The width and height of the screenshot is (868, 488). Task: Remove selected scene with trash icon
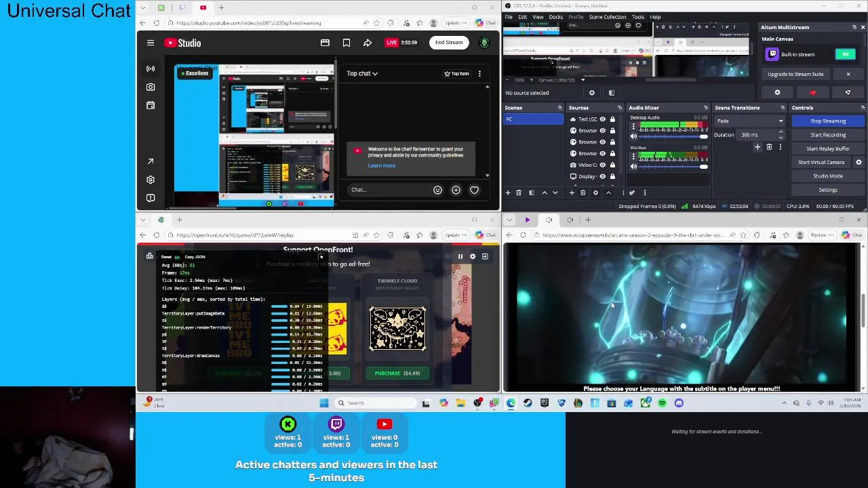pos(519,192)
